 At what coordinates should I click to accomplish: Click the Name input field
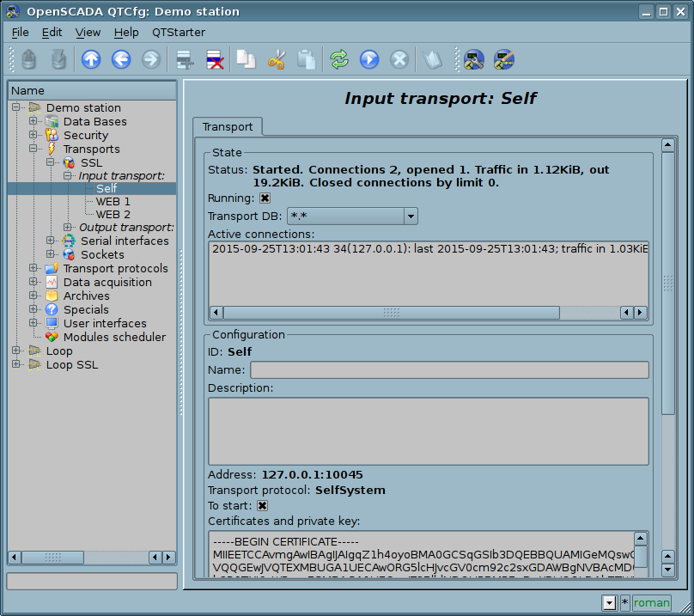(x=448, y=370)
